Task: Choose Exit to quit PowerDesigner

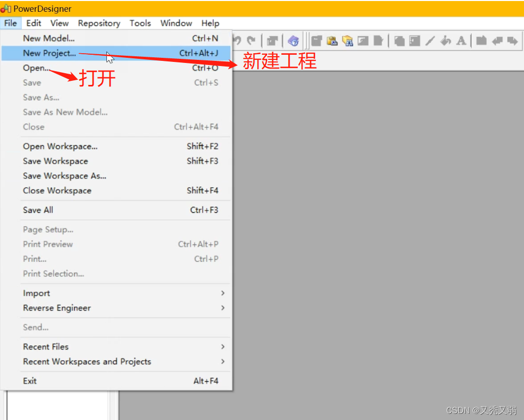Action: pyautogui.click(x=116, y=381)
